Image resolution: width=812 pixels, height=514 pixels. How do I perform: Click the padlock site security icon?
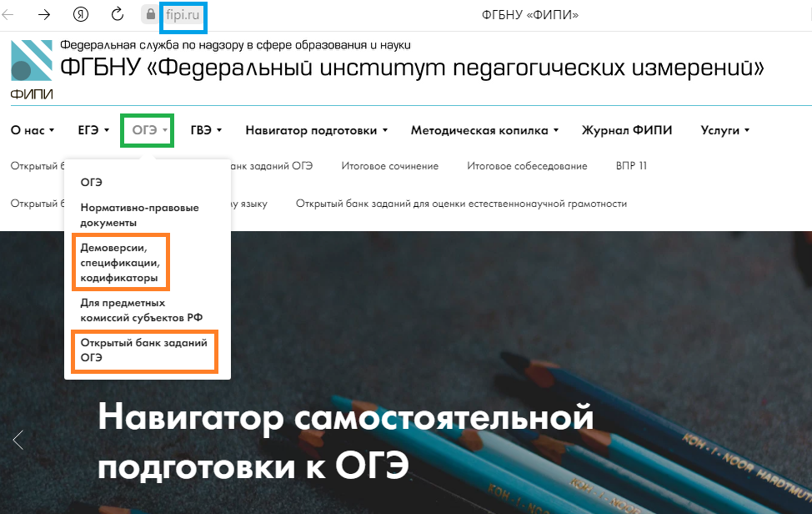pos(151,14)
